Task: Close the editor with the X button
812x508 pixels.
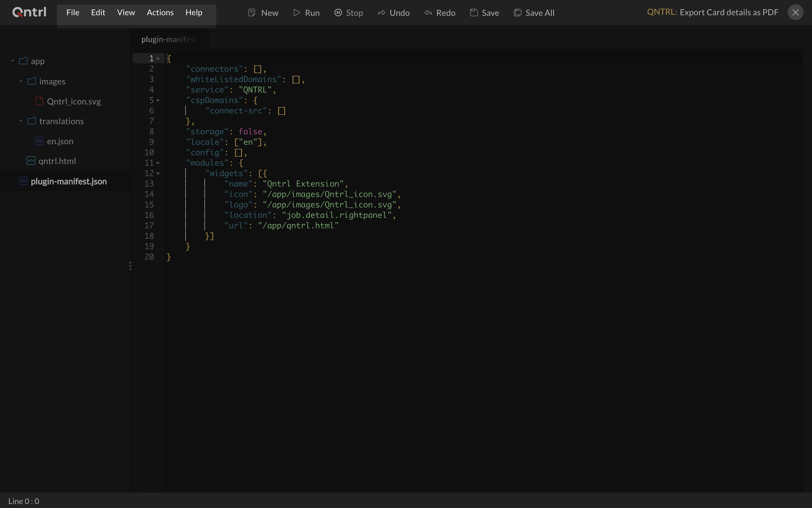Action: point(795,12)
